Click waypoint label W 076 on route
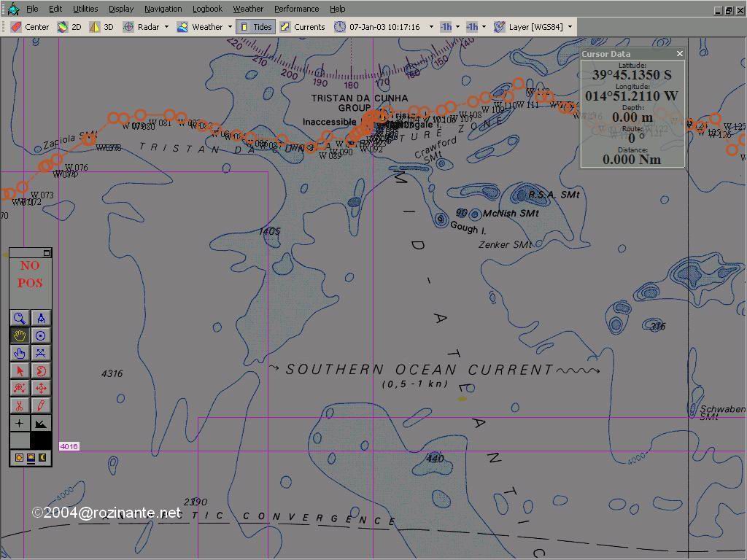Image resolution: width=747 pixels, height=560 pixels. coord(76,167)
